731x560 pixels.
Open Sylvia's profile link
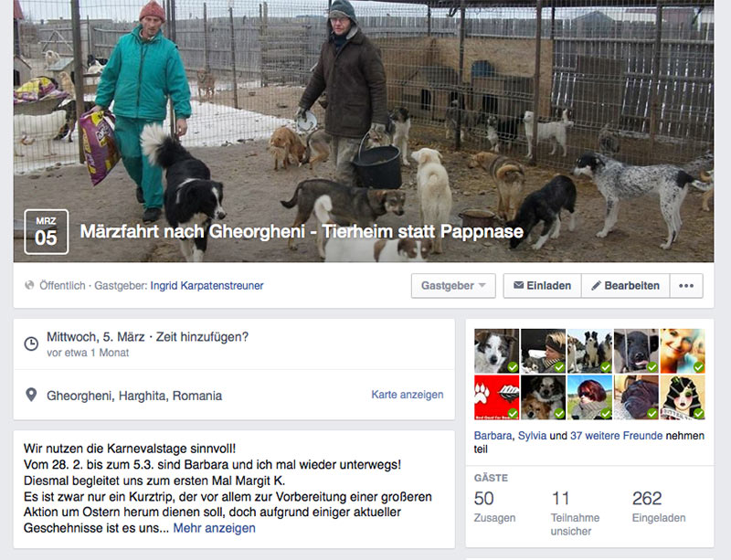(533, 436)
